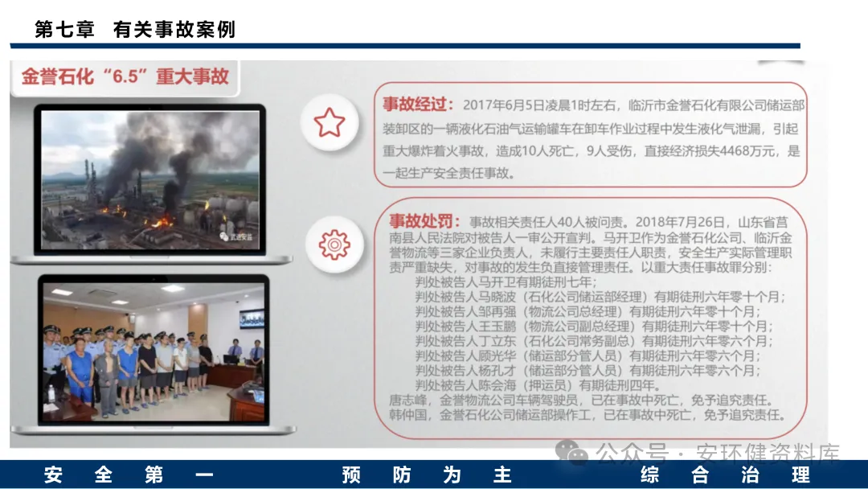The height and width of the screenshot is (489, 868).
Task: Click the line about 王玉鹏 物流公司副总经理
Action: pyautogui.click(x=595, y=327)
